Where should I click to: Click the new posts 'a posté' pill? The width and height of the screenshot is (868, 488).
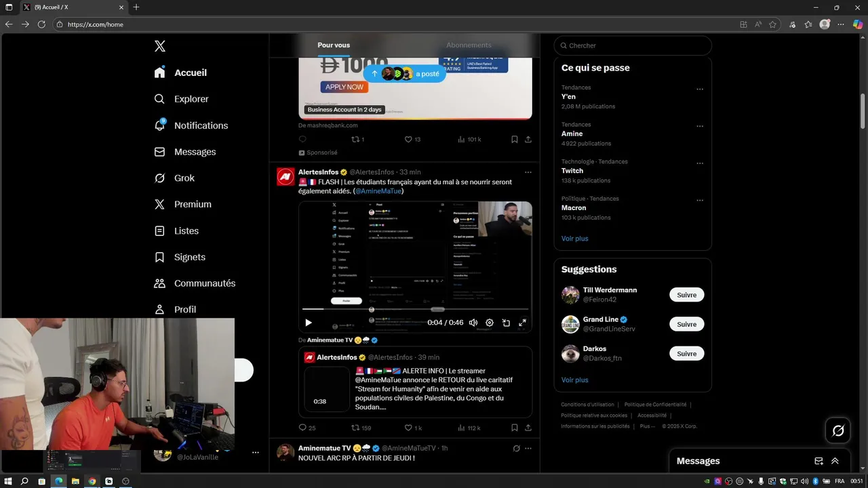[x=404, y=74]
